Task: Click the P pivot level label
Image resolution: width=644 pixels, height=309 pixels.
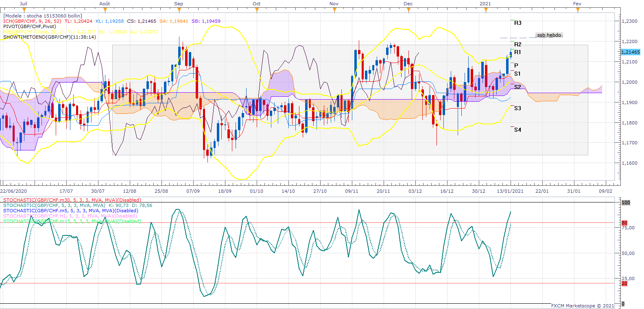Action: [516, 65]
